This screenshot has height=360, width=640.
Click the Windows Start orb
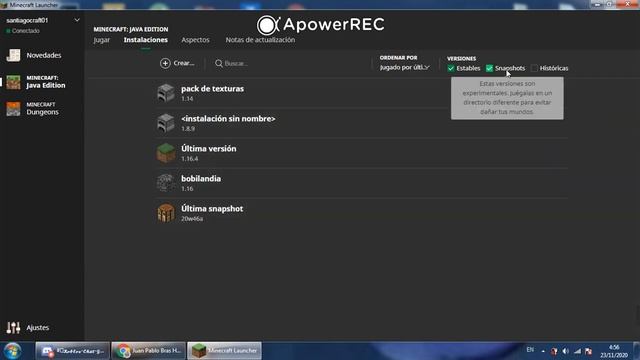coord(12,351)
